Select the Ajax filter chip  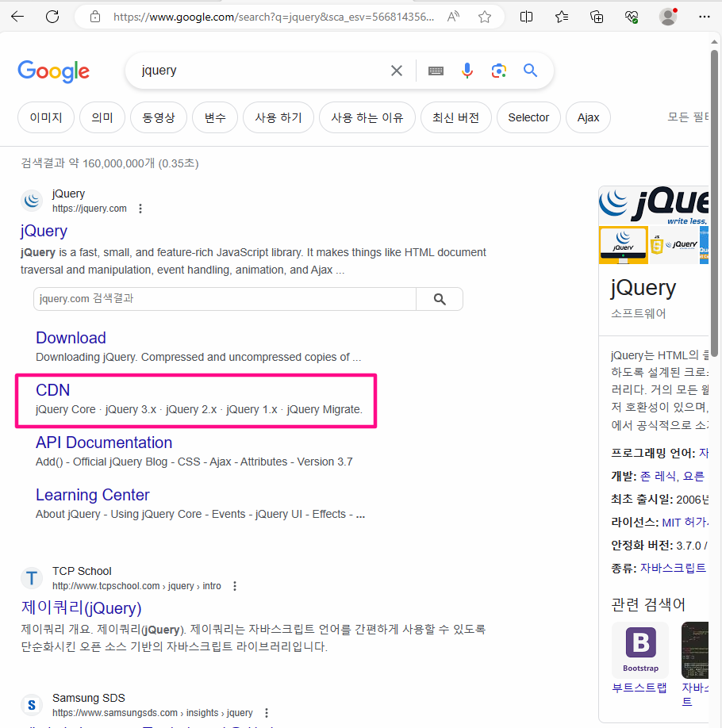(x=588, y=117)
